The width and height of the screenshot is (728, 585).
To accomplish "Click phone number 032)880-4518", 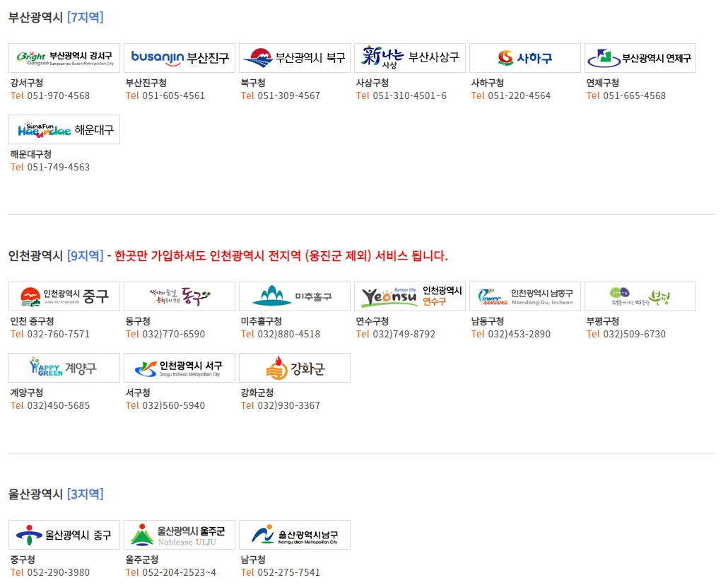I will (289, 334).
